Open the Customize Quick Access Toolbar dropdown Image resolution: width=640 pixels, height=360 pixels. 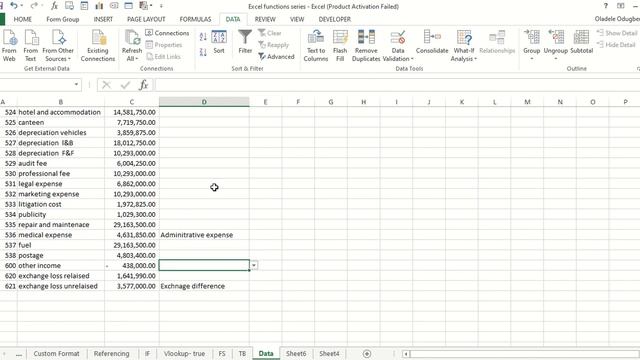[161, 6]
